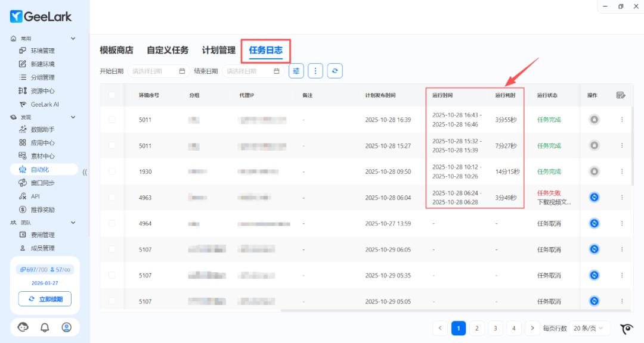Image resolution: width=644 pixels, height=343 pixels.
Task: Click the stop icon for the 16:39 row
Action: point(594,119)
